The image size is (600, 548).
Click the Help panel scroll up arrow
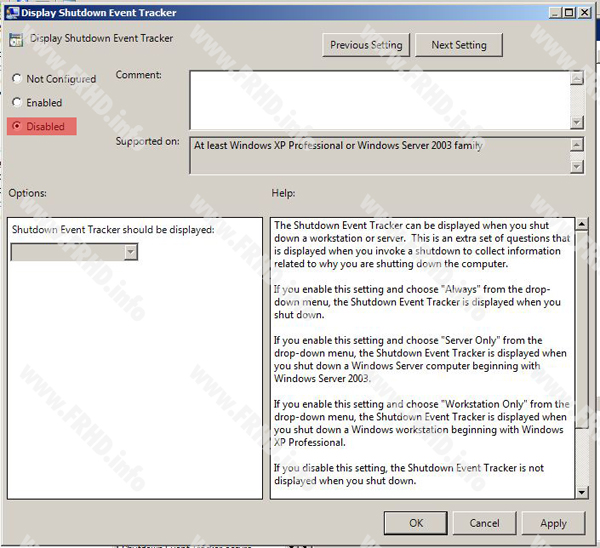coord(582,224)
